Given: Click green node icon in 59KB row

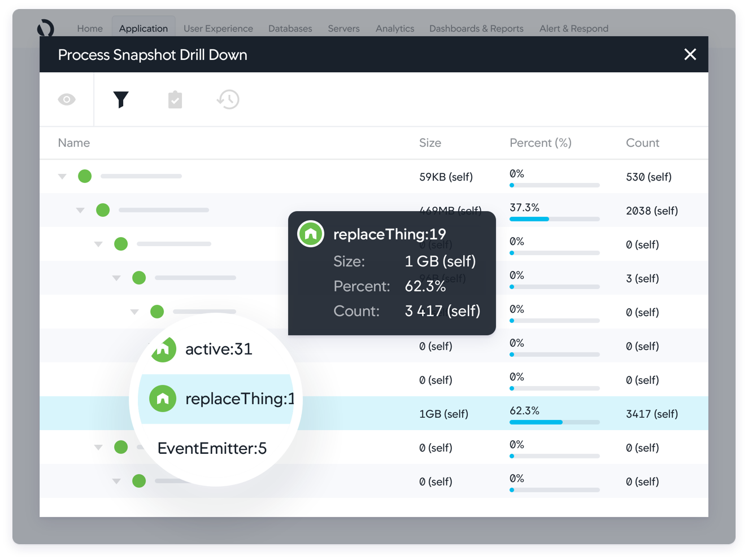Looking at the screenshot, I should click(85, 176).
